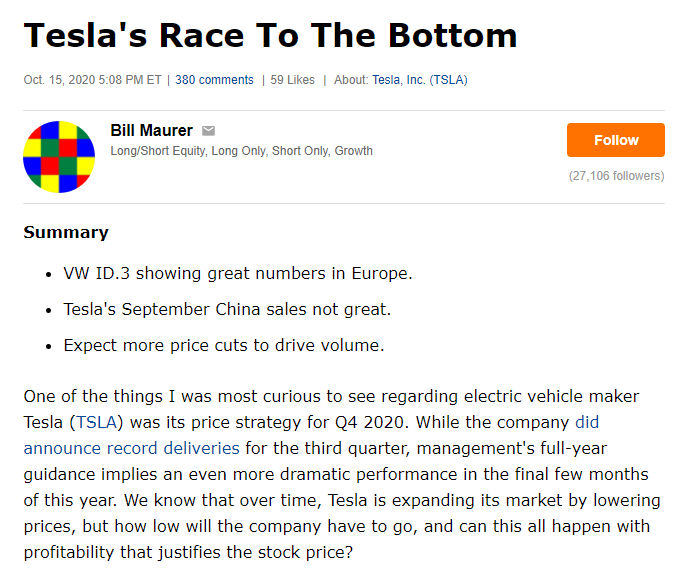Viewport: 675px width, 568px height.
Task: Click author name Bill Maurer
Action: pyautogui.click(x=152, y=130)
